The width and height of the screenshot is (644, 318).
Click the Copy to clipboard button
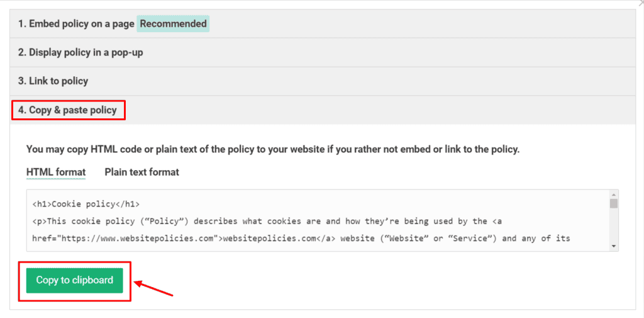pos(74,280)
